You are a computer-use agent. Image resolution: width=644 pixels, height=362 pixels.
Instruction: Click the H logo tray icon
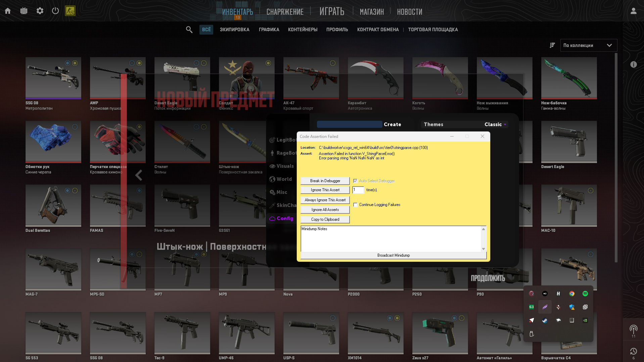558,294
